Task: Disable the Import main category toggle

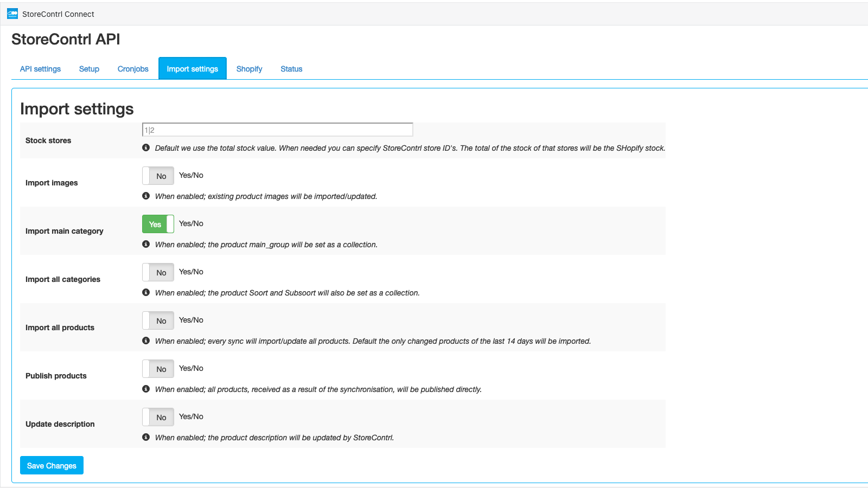Action: tap(158, 224)
